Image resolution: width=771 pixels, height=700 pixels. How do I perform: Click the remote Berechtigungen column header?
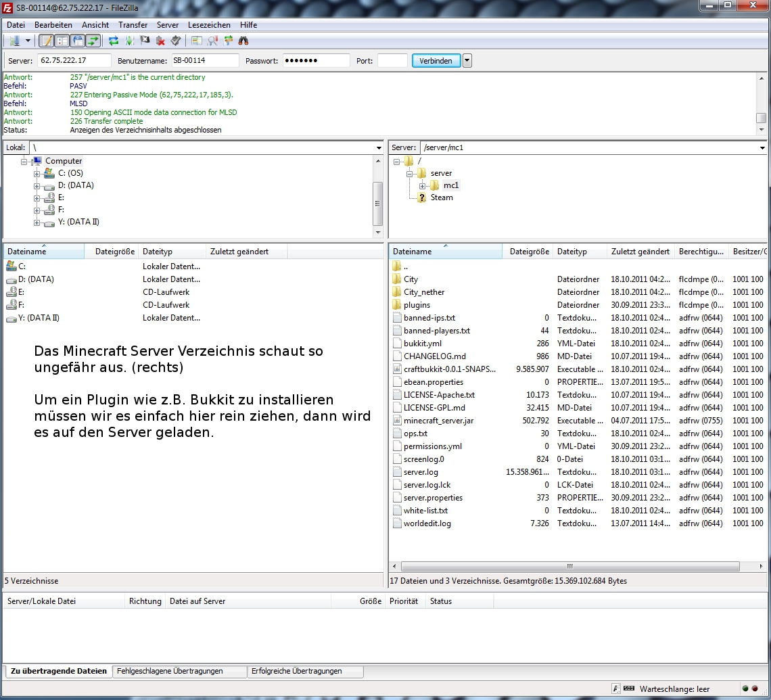pyautogui.click(x=701, y=251)
